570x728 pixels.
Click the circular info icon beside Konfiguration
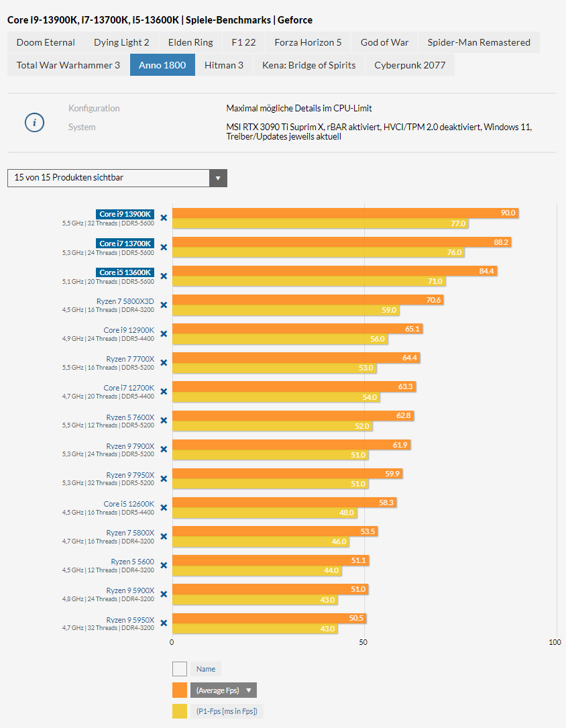pos(34,123)
